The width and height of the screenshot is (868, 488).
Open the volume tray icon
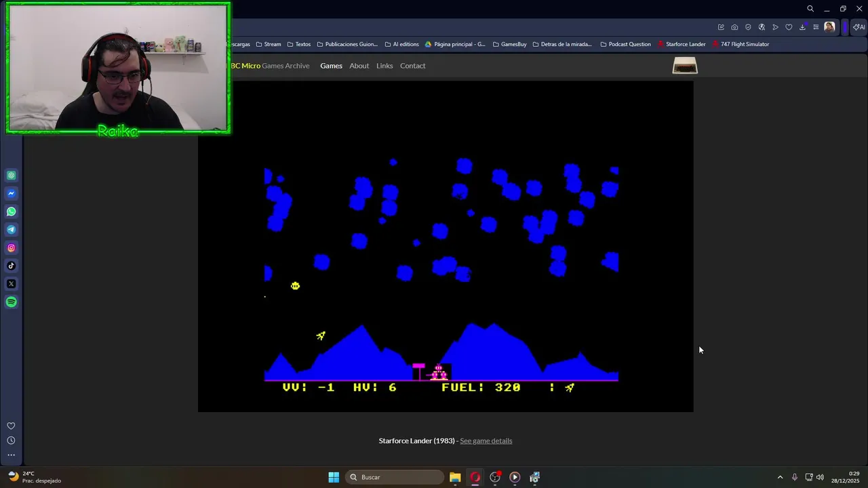tap(820, 477)
